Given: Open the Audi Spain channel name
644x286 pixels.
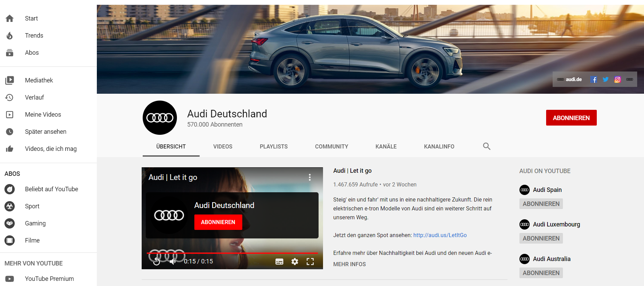Looking at the screenshot, I should click(547, 190).
